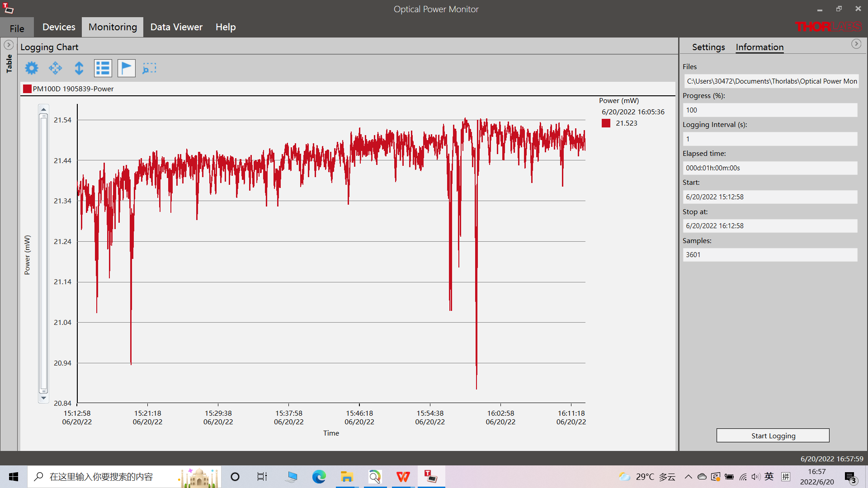Click the vertical autoscale arrow icon
Image resolution: width=868 pixels, height=488 pixels.
(x=79, y=68)
